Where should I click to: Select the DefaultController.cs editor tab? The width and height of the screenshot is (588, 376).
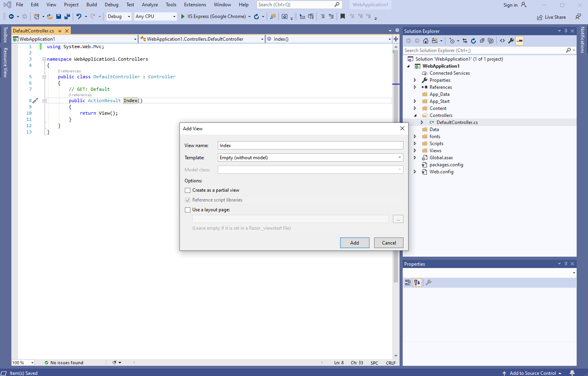coord(34,31)
